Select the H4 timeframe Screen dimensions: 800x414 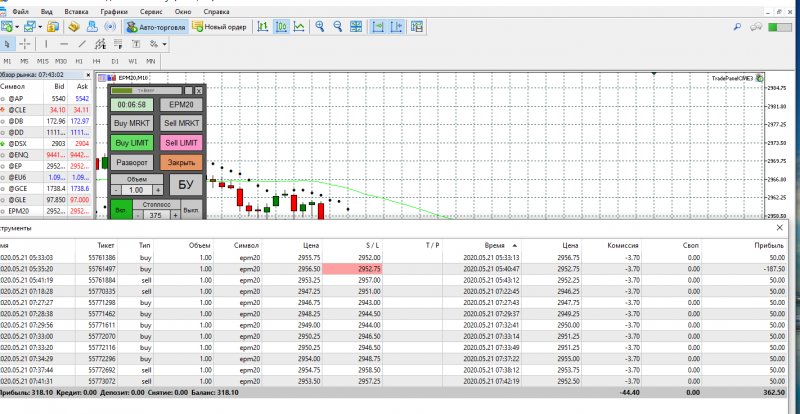pos(96,61)
